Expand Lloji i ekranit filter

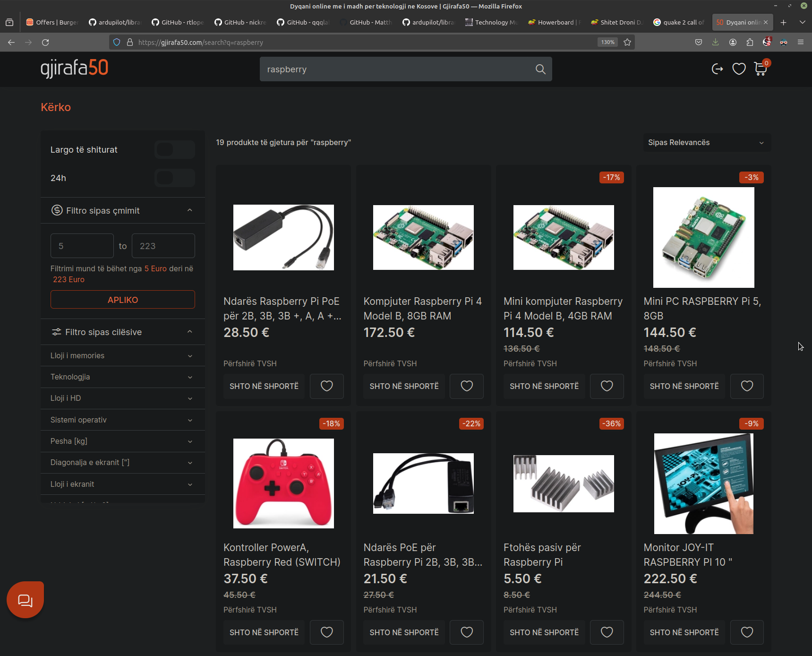[x=123, y=484]
